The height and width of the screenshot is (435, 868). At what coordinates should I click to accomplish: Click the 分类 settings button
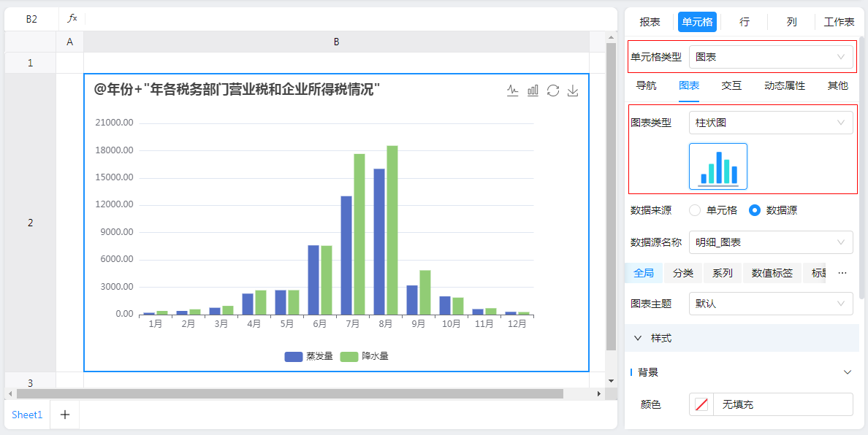pyautogui.click(x=683, y=273)
